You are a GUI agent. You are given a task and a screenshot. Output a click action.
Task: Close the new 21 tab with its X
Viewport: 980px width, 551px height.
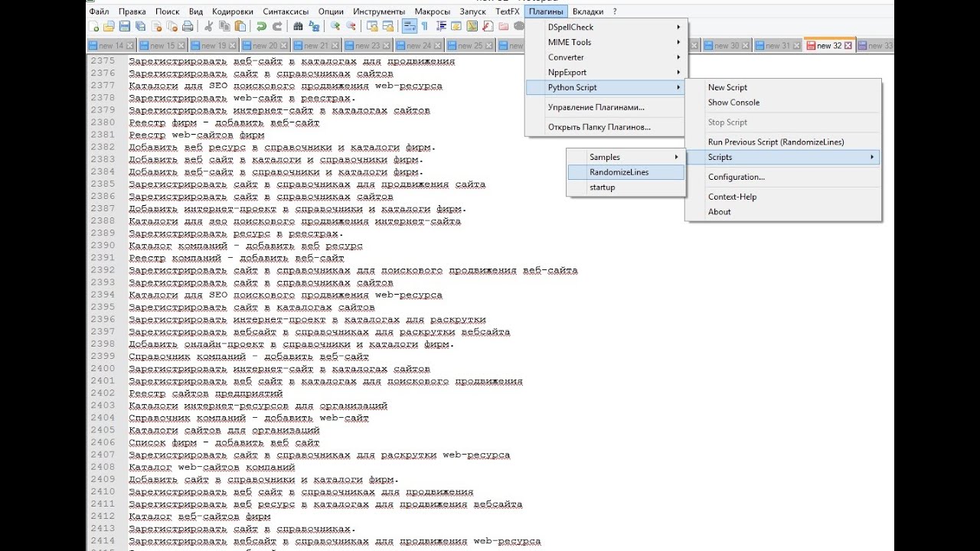(335, 46)
